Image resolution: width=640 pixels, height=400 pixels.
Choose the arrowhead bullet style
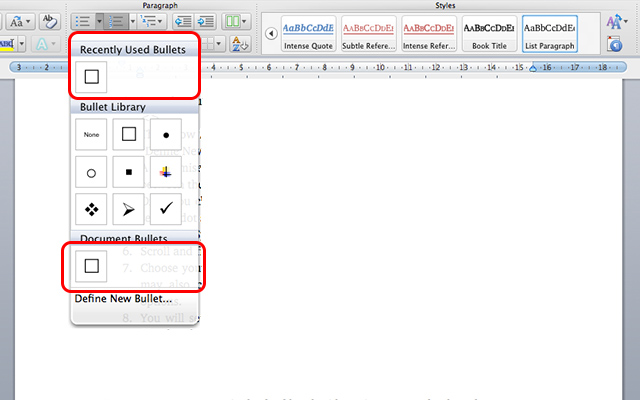(128, 209)
